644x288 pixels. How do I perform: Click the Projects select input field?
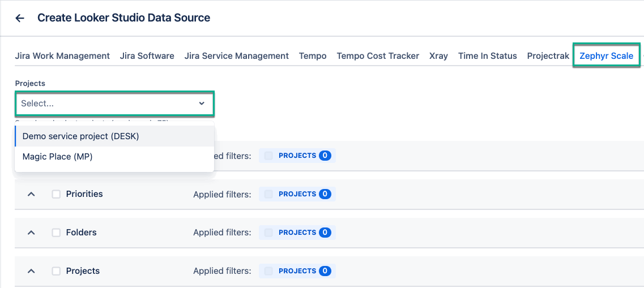114,104
